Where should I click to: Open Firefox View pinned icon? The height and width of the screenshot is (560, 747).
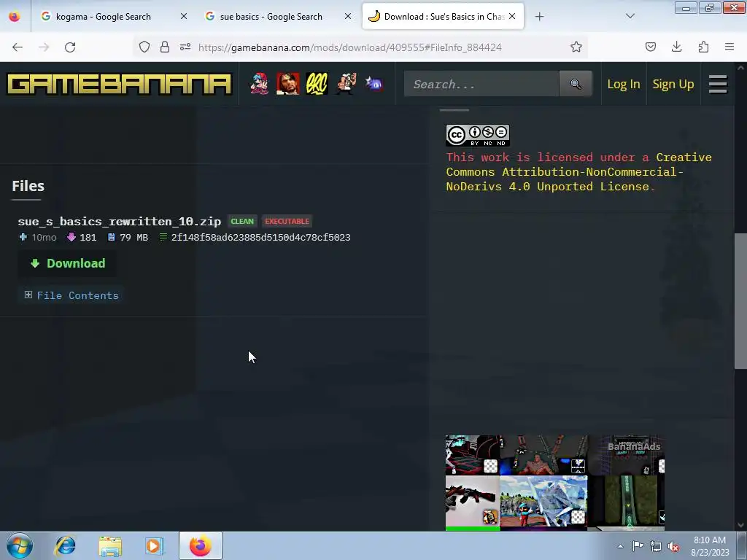15,17
